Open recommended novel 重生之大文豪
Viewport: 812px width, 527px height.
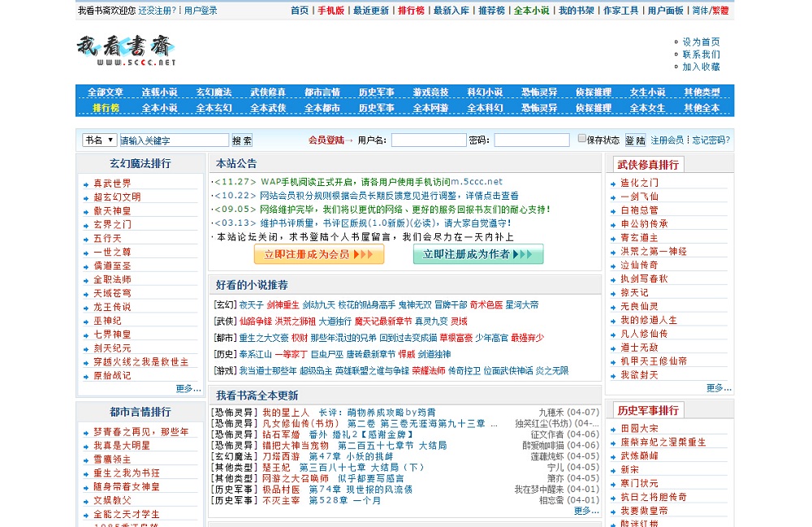(x=264, y=338)
